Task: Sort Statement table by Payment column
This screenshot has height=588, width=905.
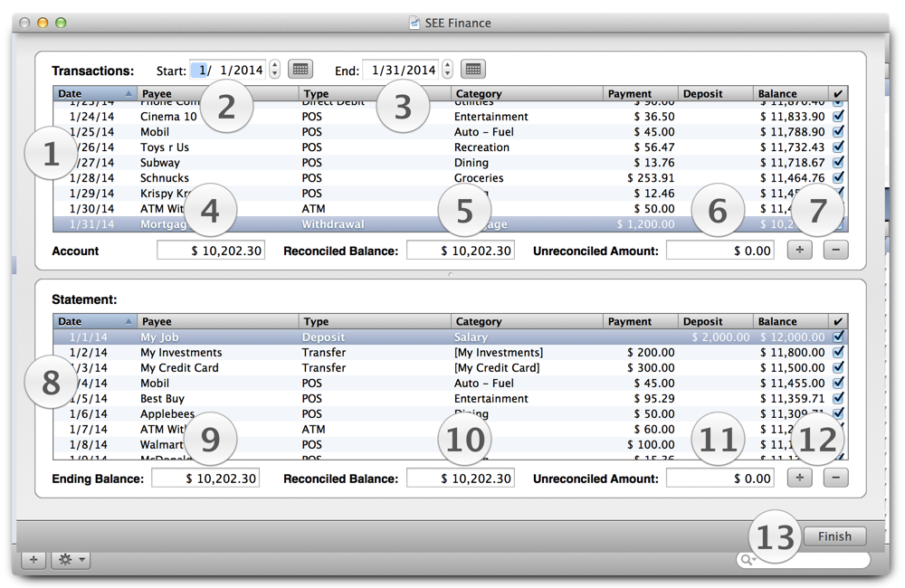Action: (x=641, y=321)
